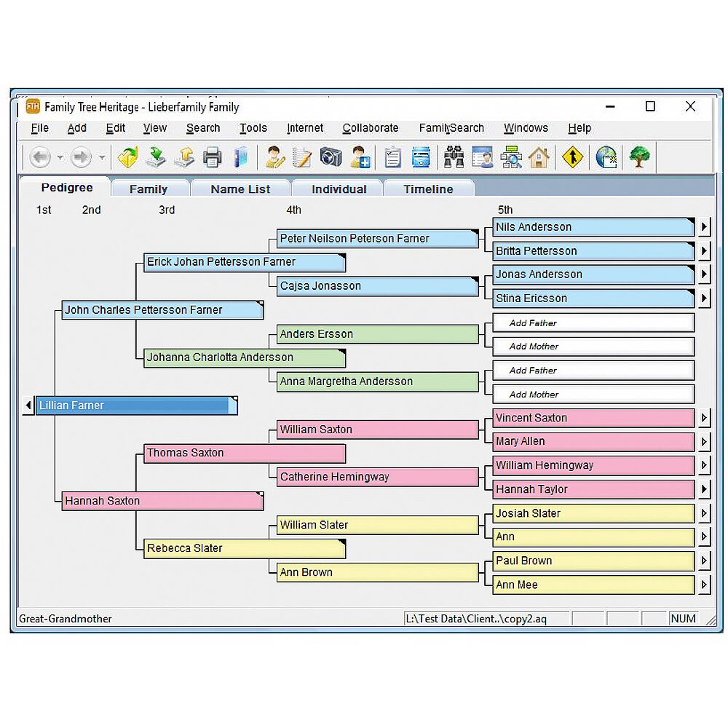Click the import green down-arrow icon
This screenshot has height=728, width=728.
[156, 157]
